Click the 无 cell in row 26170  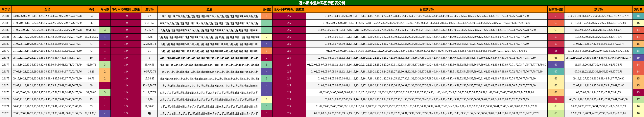(149, 113)
